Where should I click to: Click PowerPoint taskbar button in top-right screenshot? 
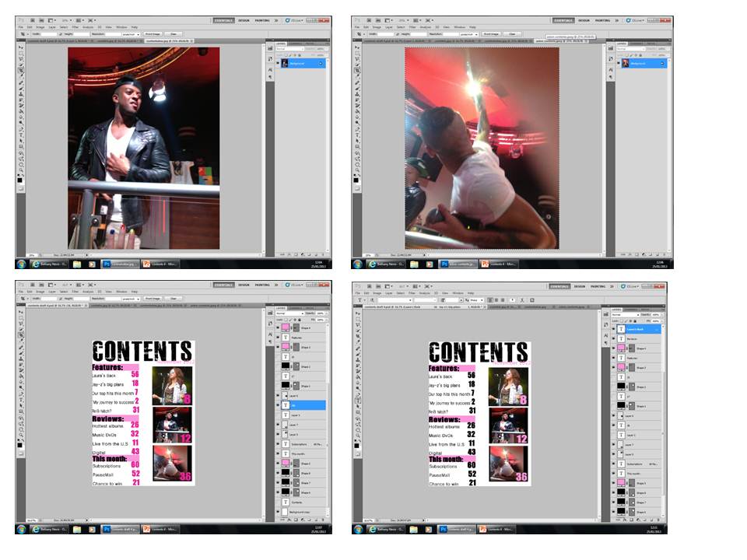[x=497, y=264]
